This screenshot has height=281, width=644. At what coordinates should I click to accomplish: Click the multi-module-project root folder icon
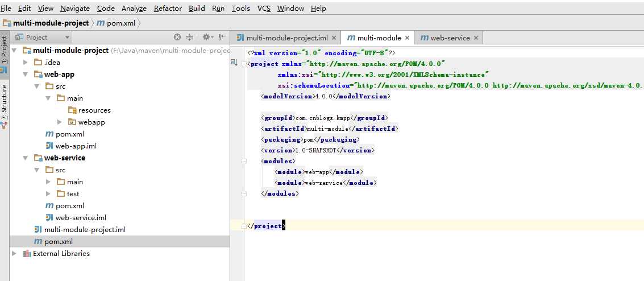(x=27, y=51)
